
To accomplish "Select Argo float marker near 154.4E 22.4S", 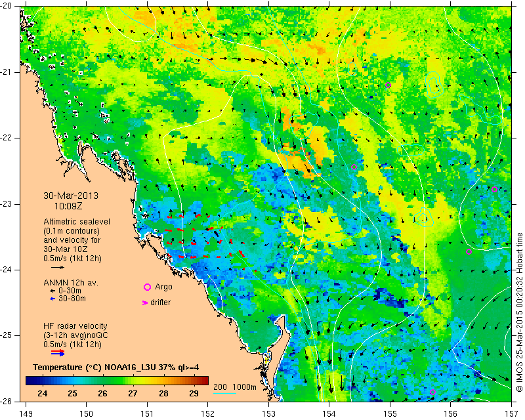I will [354, 167].
